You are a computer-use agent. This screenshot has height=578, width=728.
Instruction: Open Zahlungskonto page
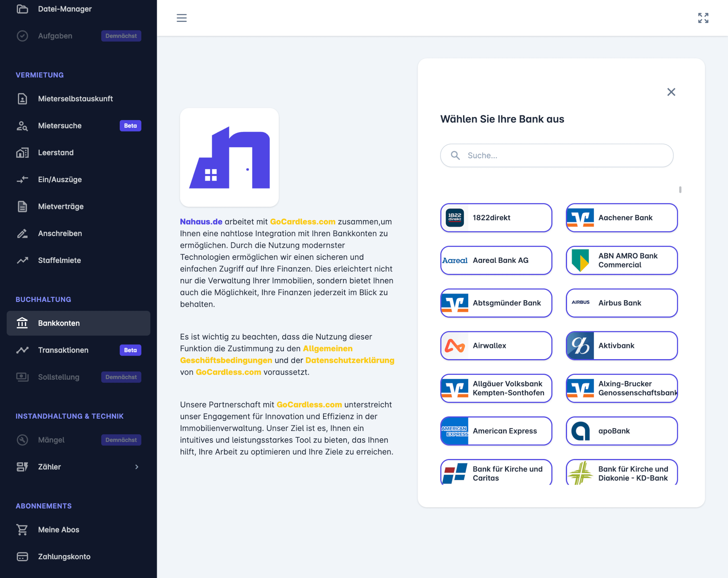pos(78,556)
